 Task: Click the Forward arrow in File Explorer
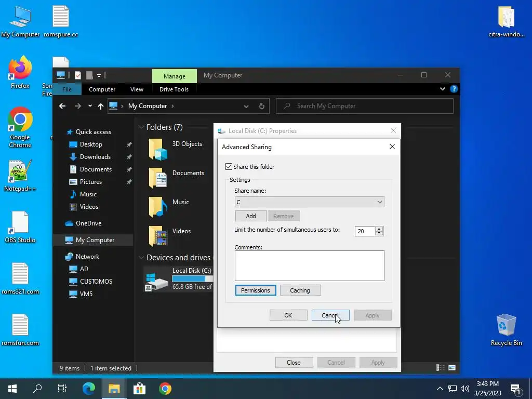(78, 106)
